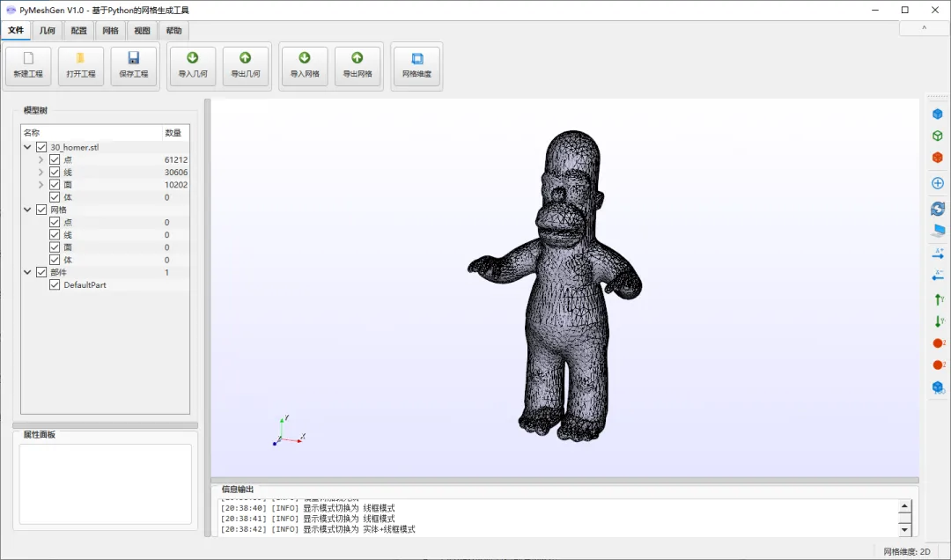Screen dimensions: 951x560
Task: Click the 网格维度: 2D status bar text
Action: coord(907,551)
